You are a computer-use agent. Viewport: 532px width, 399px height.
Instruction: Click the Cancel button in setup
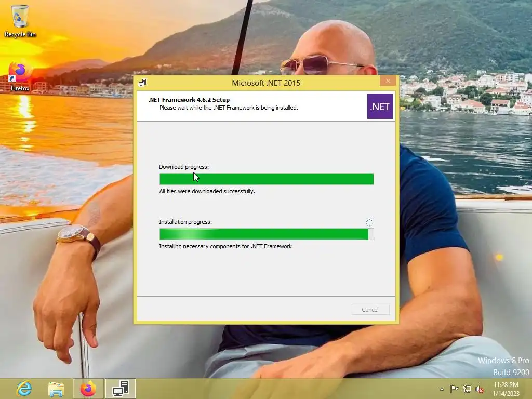(370, 310)
